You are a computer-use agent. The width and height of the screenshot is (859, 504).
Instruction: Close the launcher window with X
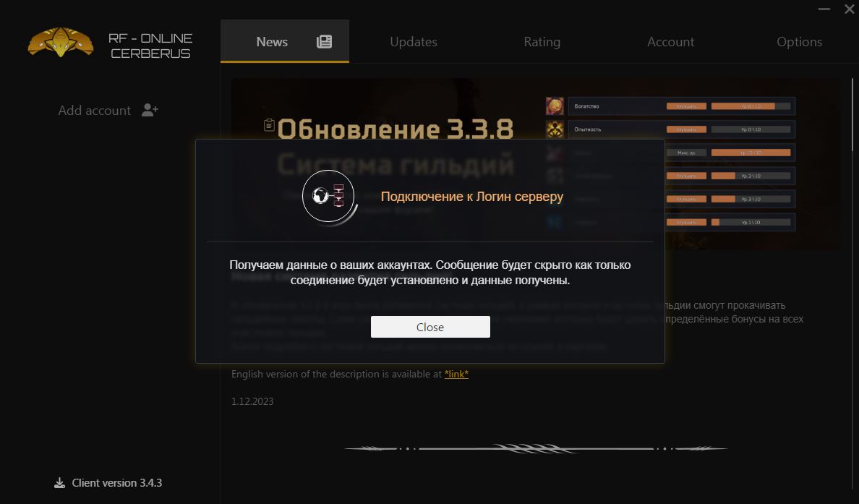pyautogui.click(x=849, y=9)
